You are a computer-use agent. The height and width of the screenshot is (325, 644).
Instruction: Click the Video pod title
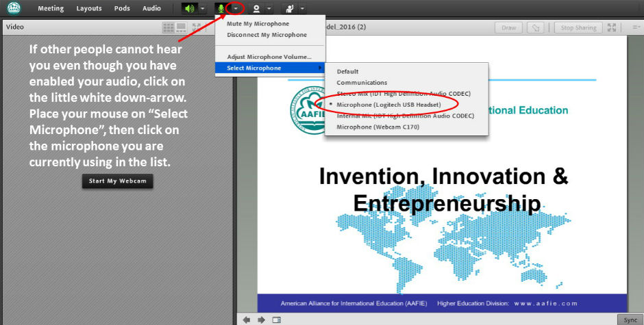tap(15, 27)
